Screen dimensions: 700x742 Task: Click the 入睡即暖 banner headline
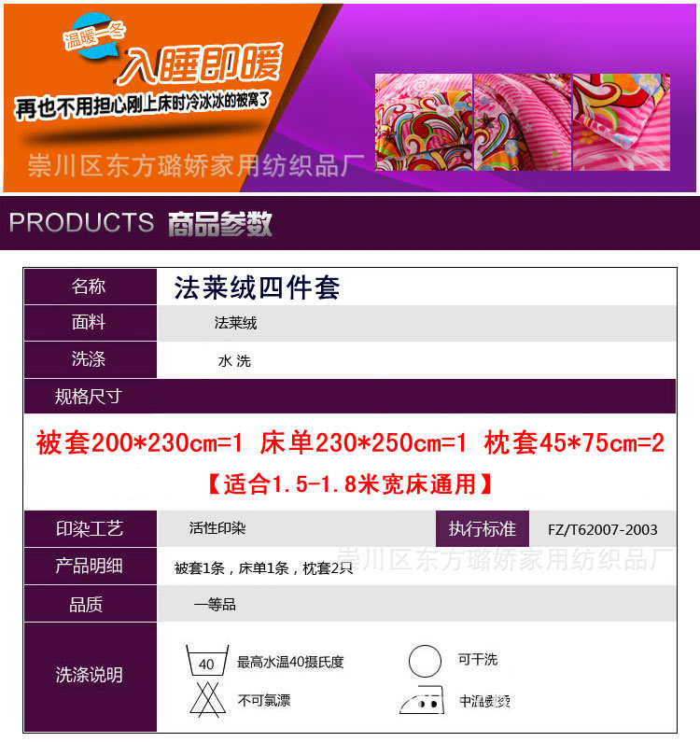tap(201, 64)
